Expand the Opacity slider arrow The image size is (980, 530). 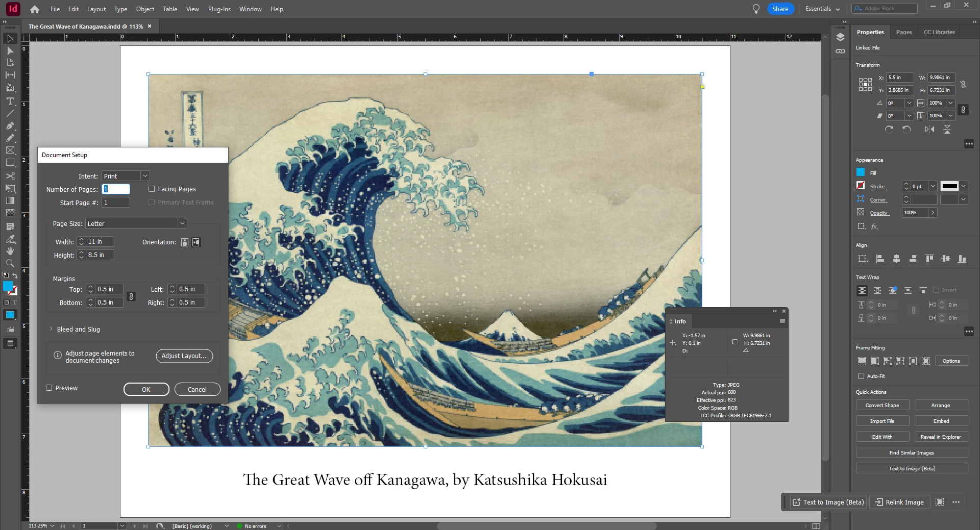point(933,213)
